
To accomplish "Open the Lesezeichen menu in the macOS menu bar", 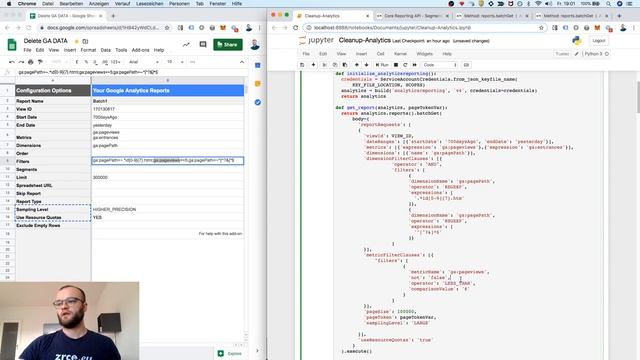I will click(149, 4).
